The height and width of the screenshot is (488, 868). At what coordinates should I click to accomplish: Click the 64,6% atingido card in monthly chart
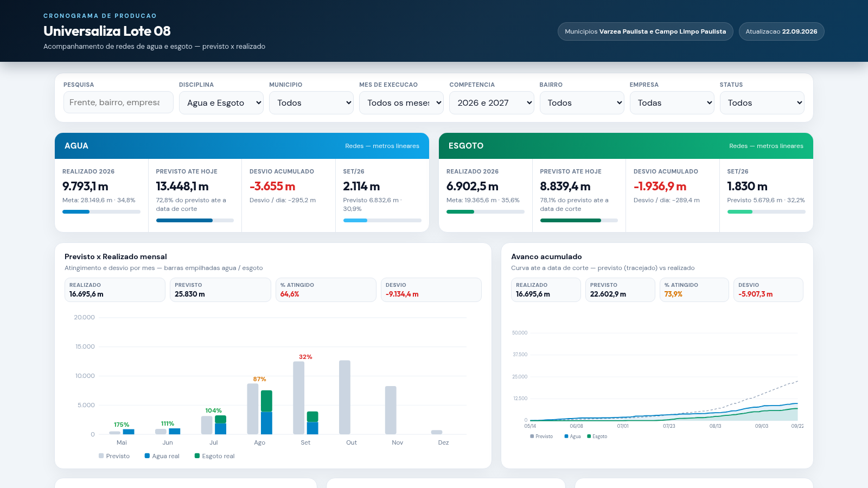326,290
